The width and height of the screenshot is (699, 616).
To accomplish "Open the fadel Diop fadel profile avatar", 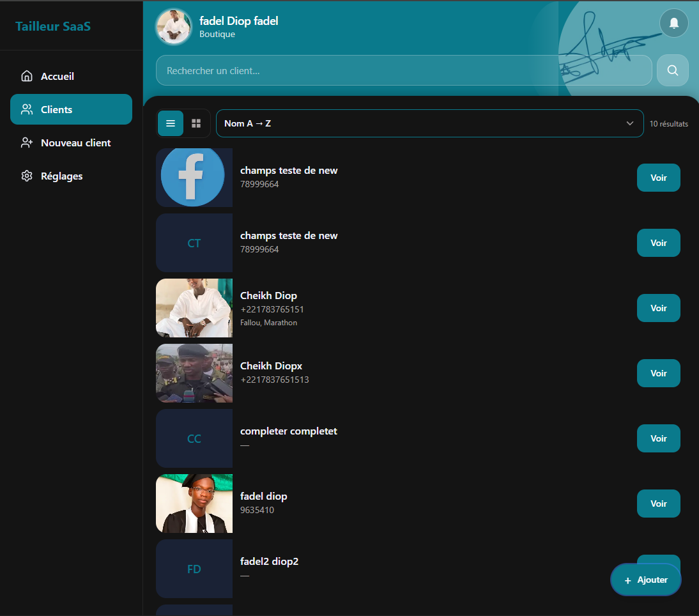I will 173,27.
